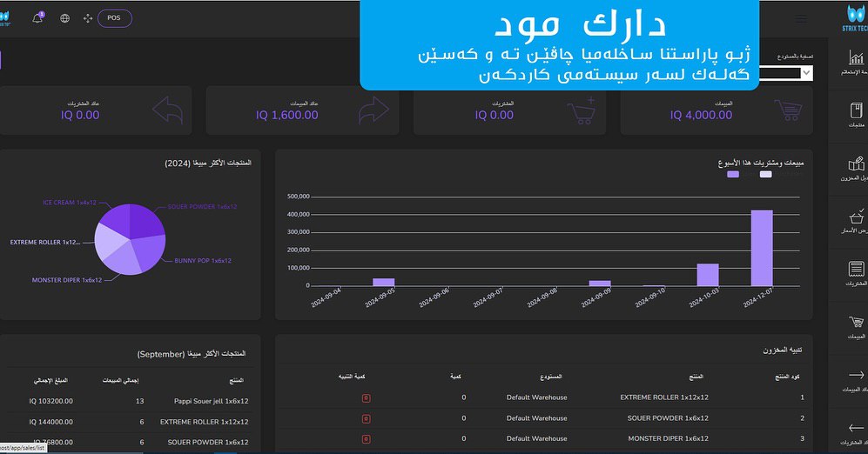This screenshot has width=868, height=454.
Task: Select SOUER POWDER 1x6x12 pie label
Action: click(202, 207)
